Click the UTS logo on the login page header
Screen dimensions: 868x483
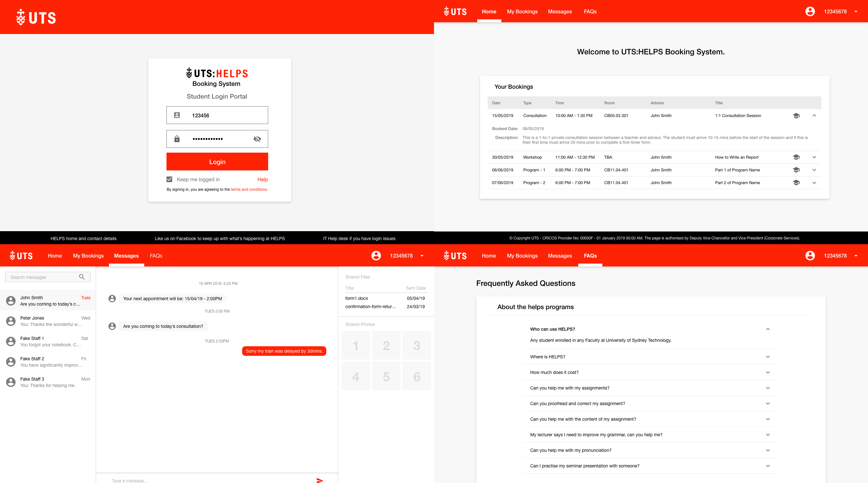(x=36, y=17)
